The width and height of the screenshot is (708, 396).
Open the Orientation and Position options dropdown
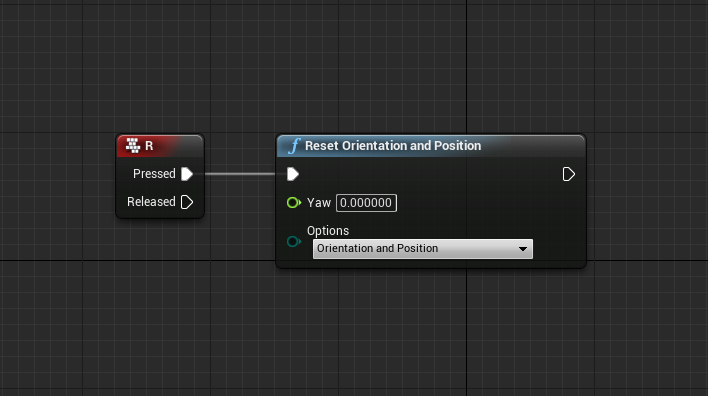point(423,249)
